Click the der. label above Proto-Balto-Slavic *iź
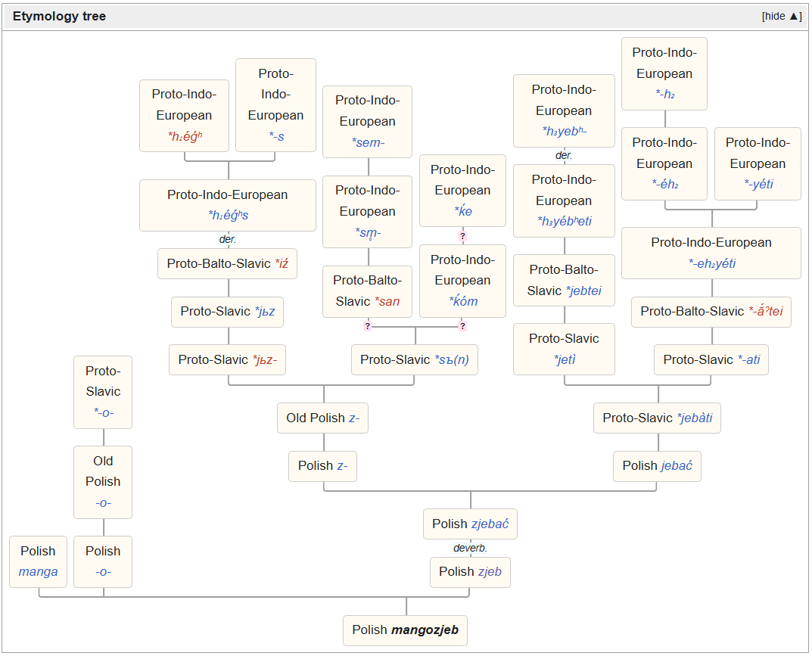Image resolution: width=812 pixels, height=656 pixels. [x=228, y=239]
